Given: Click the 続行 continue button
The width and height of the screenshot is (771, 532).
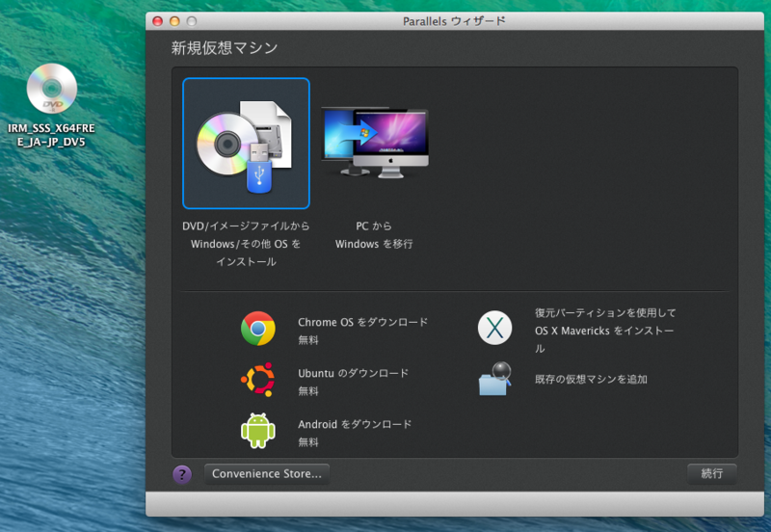Looking at the screenshot, I should click(711, 473).
